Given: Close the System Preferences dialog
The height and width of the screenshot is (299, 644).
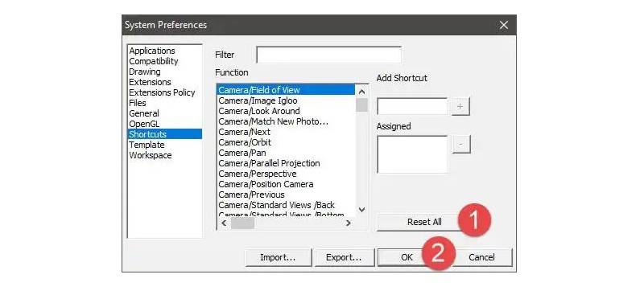Looking at the screenshot, I should click(504, 26).
